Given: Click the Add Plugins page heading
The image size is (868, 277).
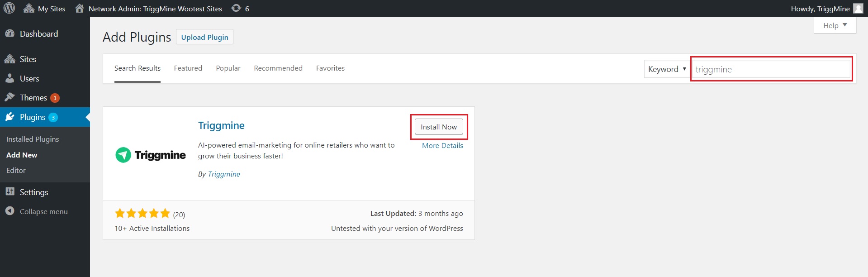Looking at the screenshot, I should [137, 37].
